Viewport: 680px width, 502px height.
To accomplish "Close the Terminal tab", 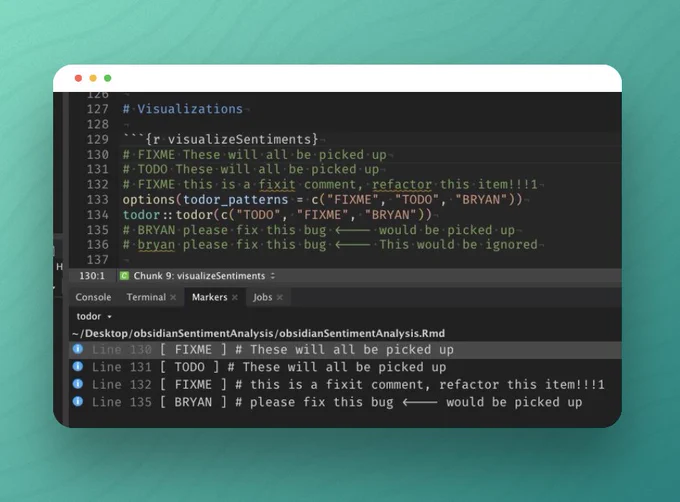I will (x=173, y=297).
